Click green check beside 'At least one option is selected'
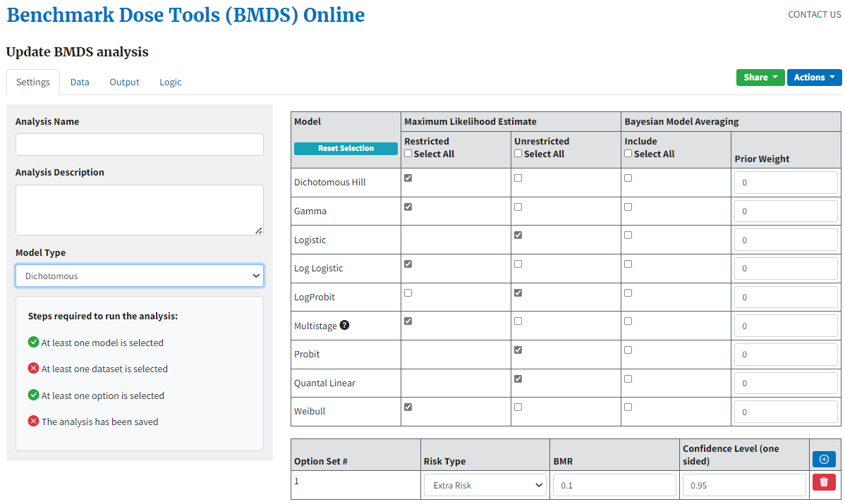 (x=33, y=395)
